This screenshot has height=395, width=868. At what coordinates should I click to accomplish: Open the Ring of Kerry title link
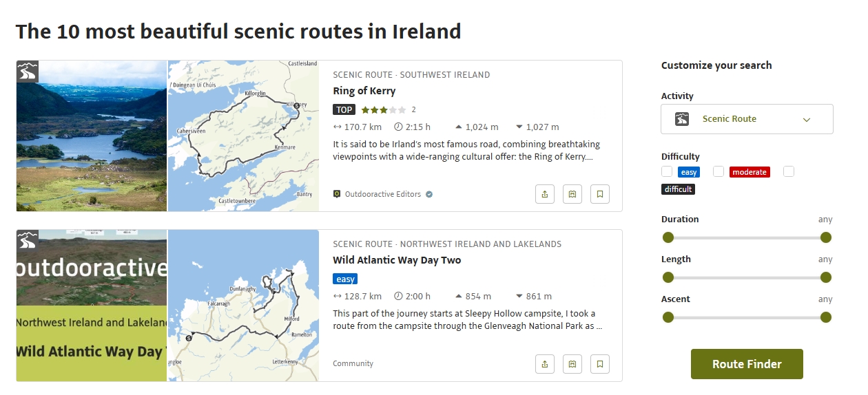click(364, 91)
